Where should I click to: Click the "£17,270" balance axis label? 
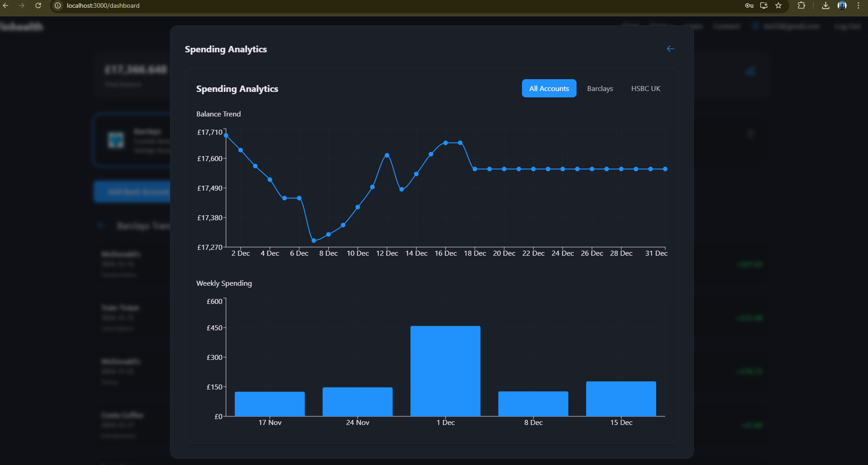pyautogui.click(x=210, y=247)
